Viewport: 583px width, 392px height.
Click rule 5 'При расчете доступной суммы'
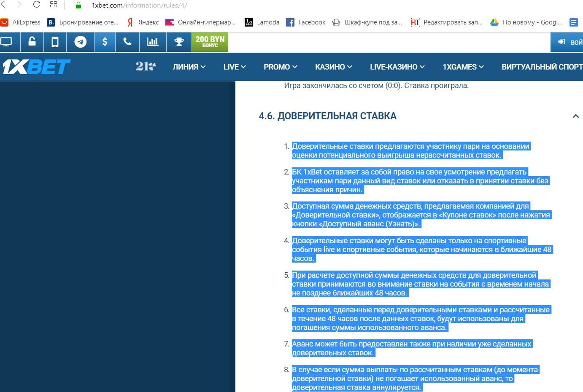pyautogui.click(x=421, y=284)
